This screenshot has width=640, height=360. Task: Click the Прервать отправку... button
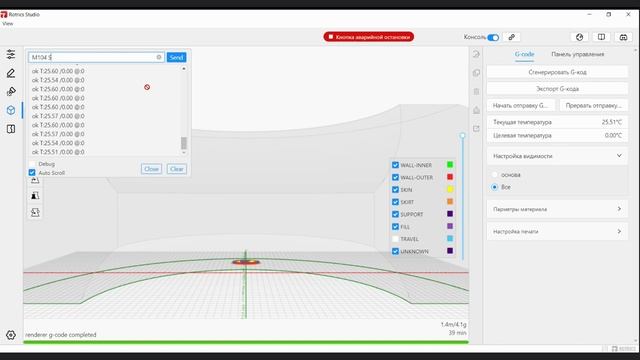pos(593,105)
